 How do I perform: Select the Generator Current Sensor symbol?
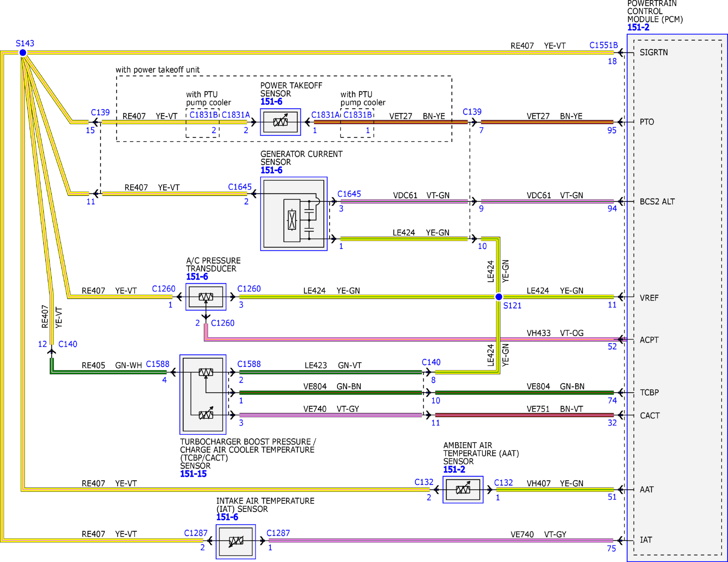[294, 214]
